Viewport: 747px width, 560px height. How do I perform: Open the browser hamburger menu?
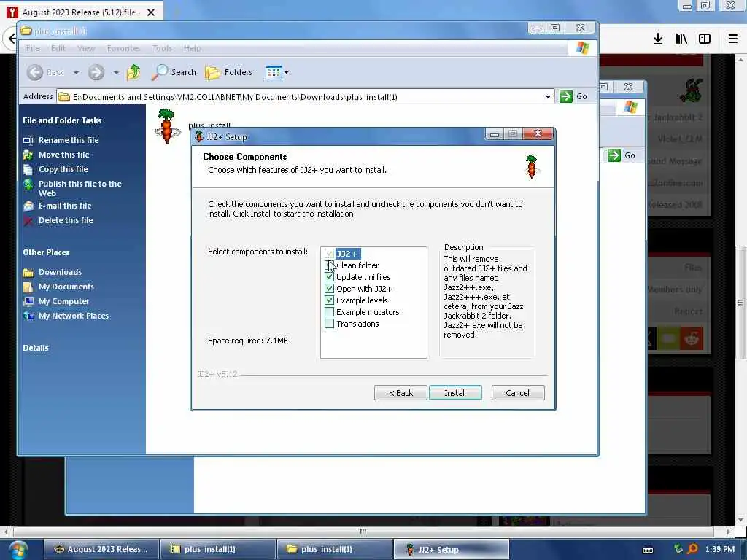coord(733,39)
